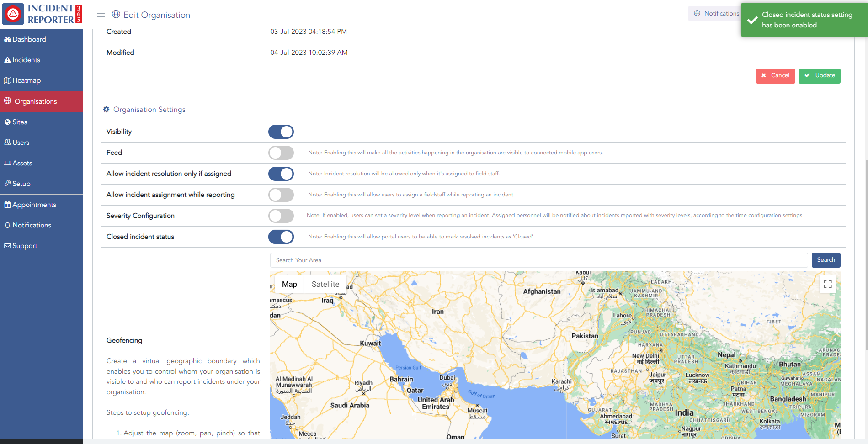Viewport: 868px width, 444px height.
Task: Click the Support envelope icon
Action: tap(7, 246)
